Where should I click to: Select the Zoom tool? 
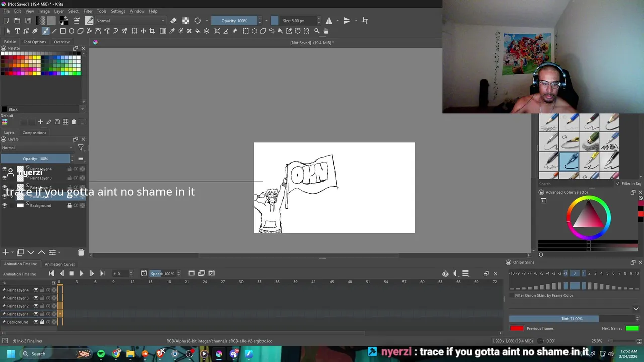point(317,31)
